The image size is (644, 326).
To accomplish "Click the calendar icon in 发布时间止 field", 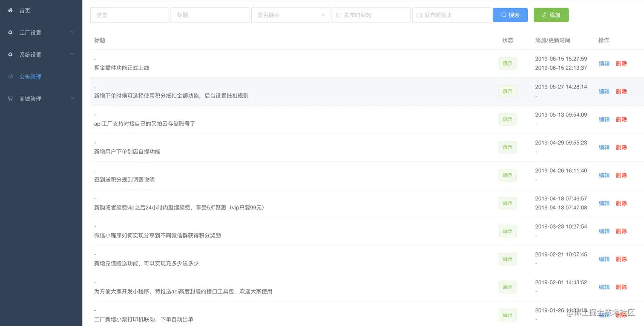I will 419,15.
